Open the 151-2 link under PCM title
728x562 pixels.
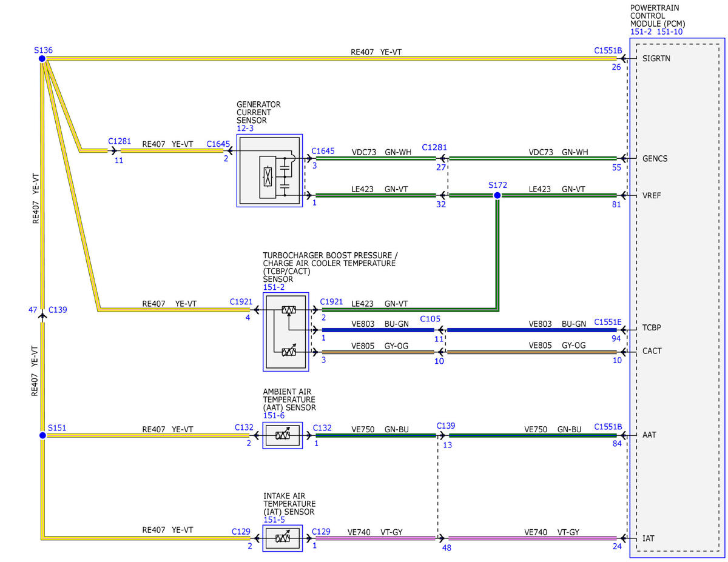pos(642,32)
